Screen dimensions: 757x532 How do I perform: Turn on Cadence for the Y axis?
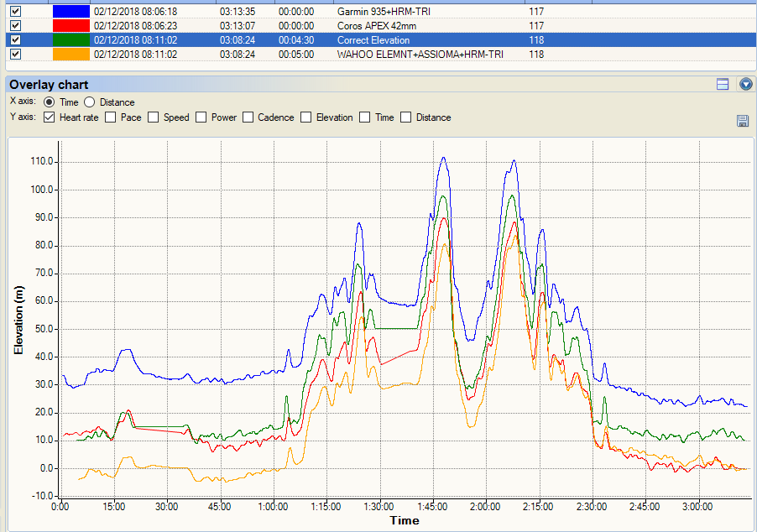248,117
